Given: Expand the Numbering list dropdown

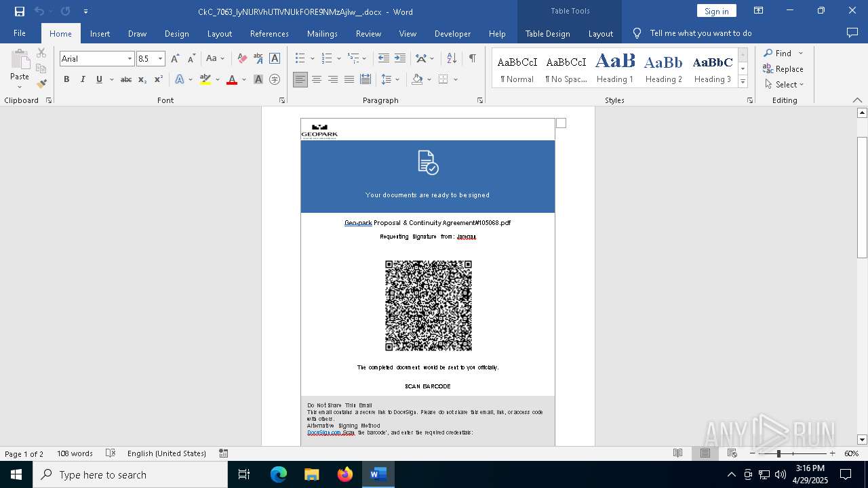Looking at the screenshot, I should pyautogui.click(x=339, y=58).
